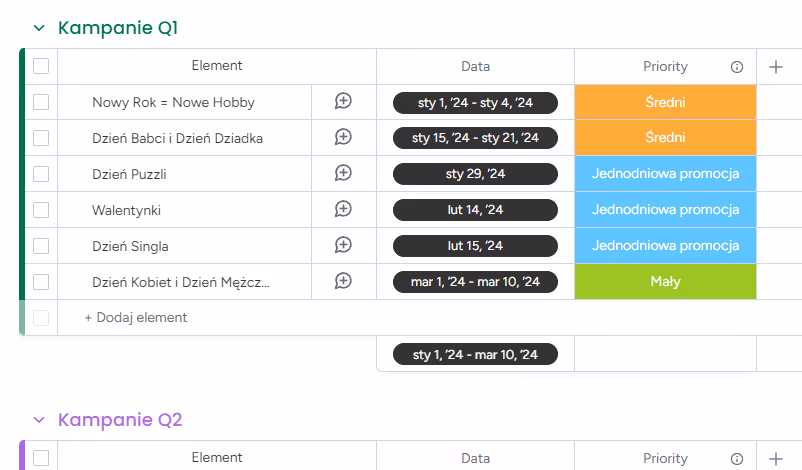The height and width of the screenshot is (470, 802).
Task: Open the Nowy Rok = Nowe Hobby item
Action: pos(173,102)
